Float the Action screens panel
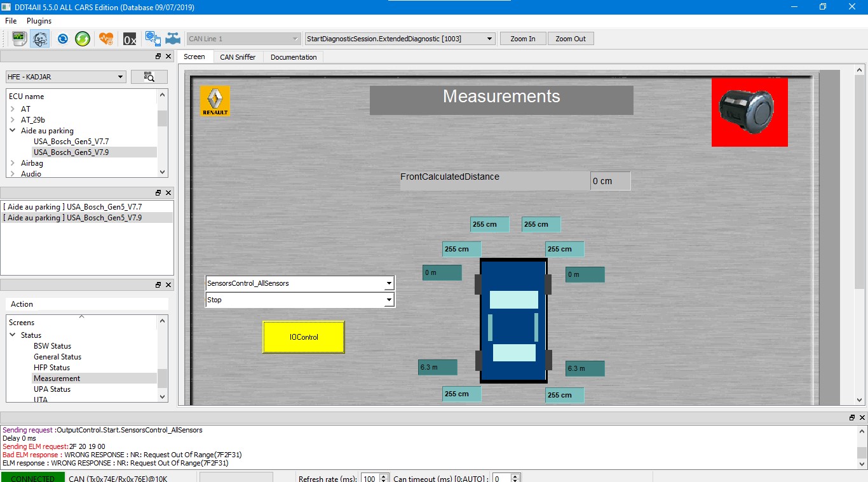The width and height of the screenshot is (868, 482). [158, 285]
